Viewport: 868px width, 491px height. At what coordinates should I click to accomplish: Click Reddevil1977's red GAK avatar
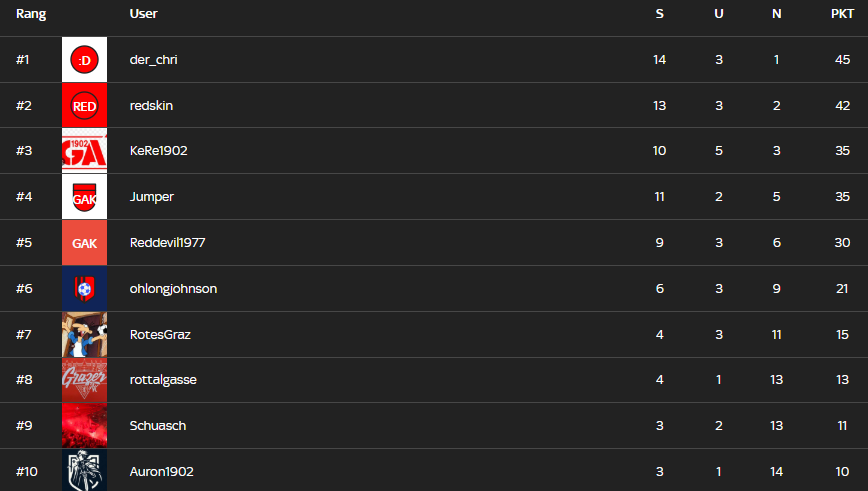point(84,243)
